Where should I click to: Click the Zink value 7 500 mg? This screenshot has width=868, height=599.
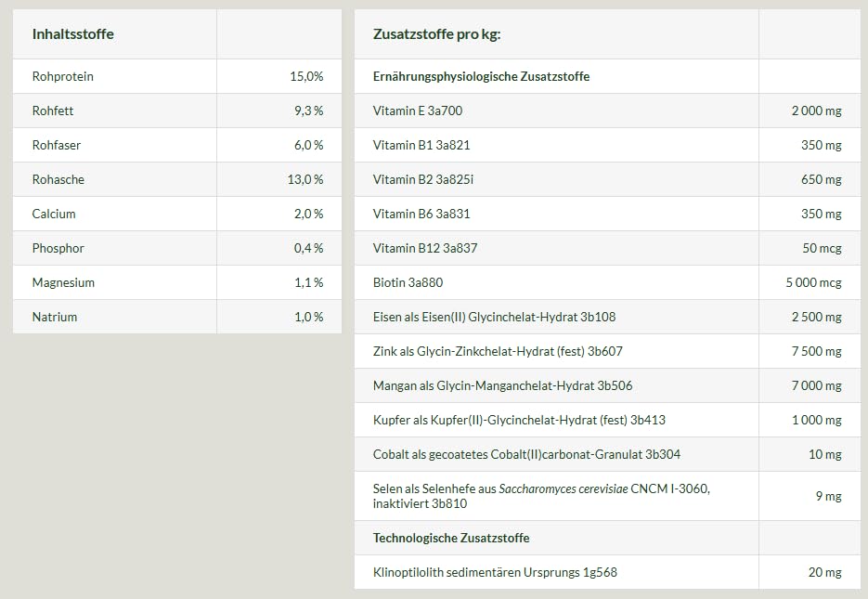(816, 351)
